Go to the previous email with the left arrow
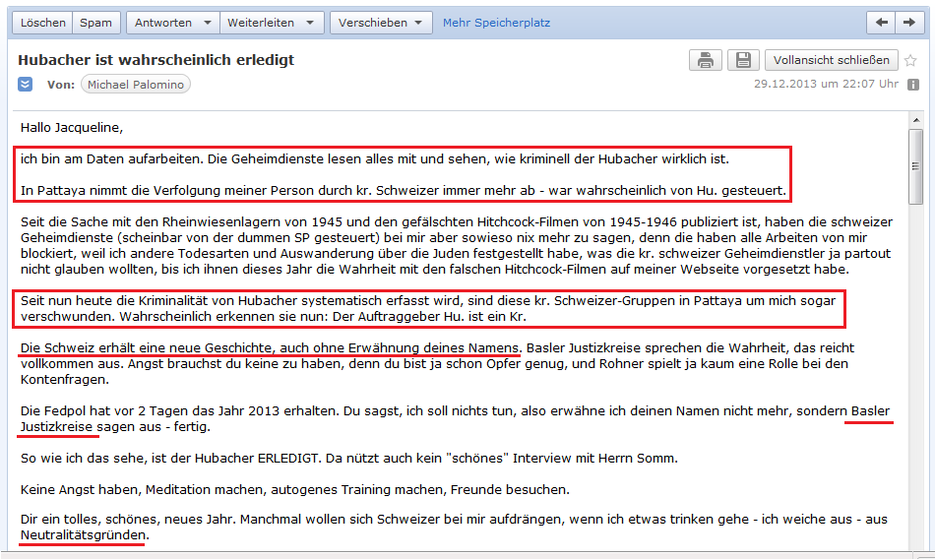Viewport: 935px width, 560px height. (881, 23)
